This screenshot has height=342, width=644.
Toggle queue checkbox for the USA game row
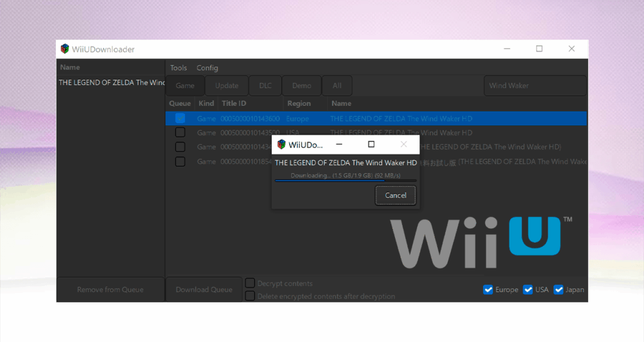tap(180, 133)
